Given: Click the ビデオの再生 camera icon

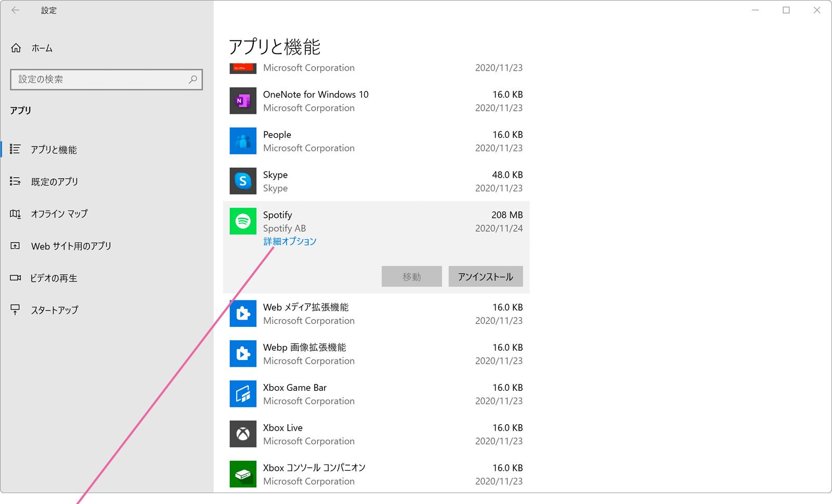Looking at the screenshot, I should 15,278.
